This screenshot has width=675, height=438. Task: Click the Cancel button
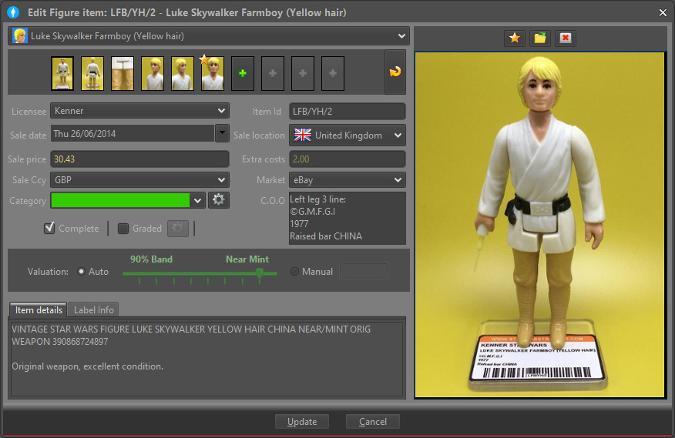(x=372, y=422)
